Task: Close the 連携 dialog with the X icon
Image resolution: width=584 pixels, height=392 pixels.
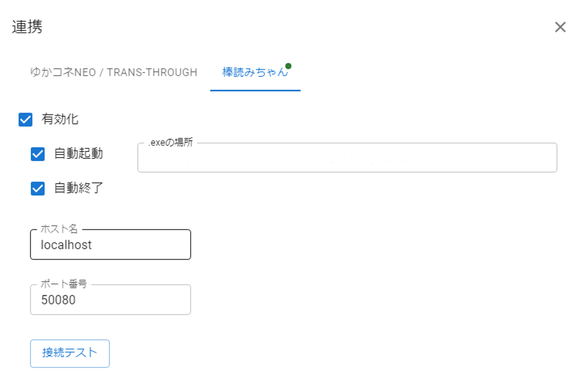Action: (560, 27)
